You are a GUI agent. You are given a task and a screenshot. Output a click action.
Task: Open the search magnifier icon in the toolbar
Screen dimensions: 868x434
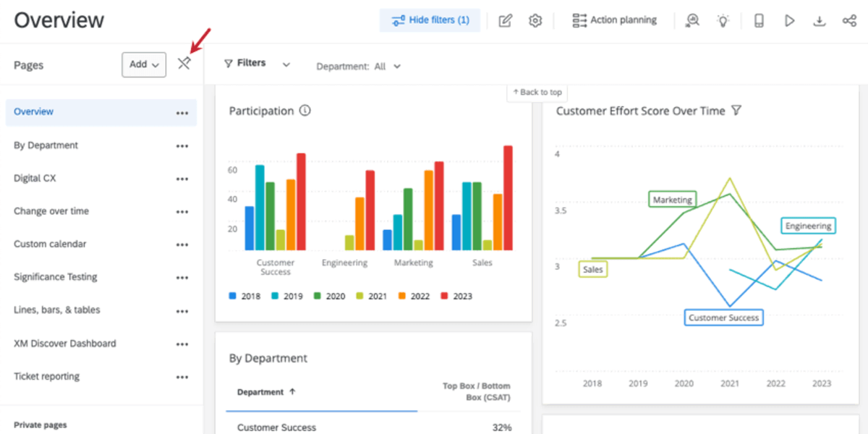point(692,20)
